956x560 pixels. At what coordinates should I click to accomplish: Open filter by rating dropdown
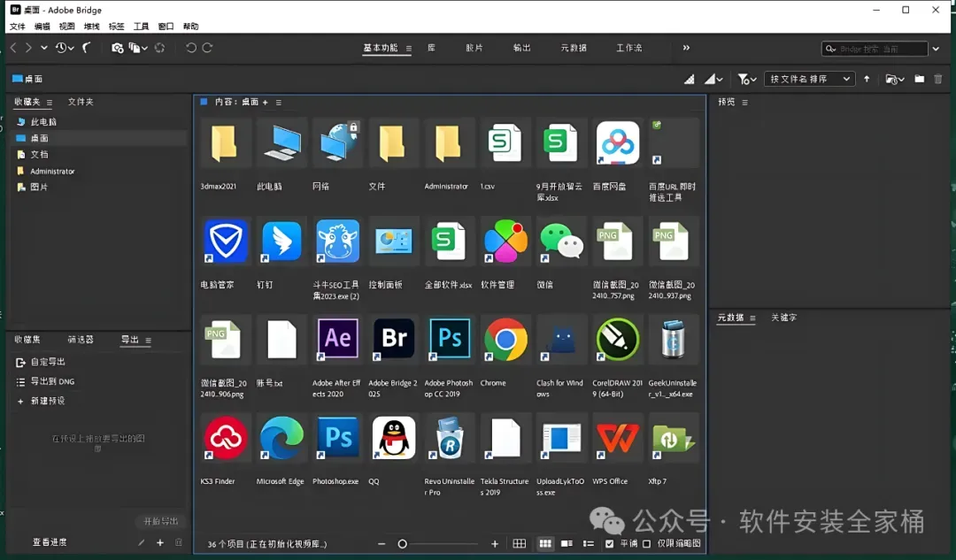point(747,80)
